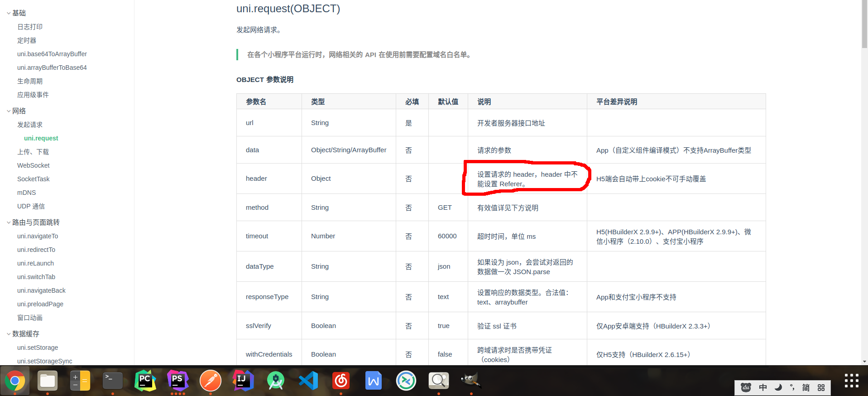
Task: Open the green circular arrows app icon
Action: click(406, 381)
